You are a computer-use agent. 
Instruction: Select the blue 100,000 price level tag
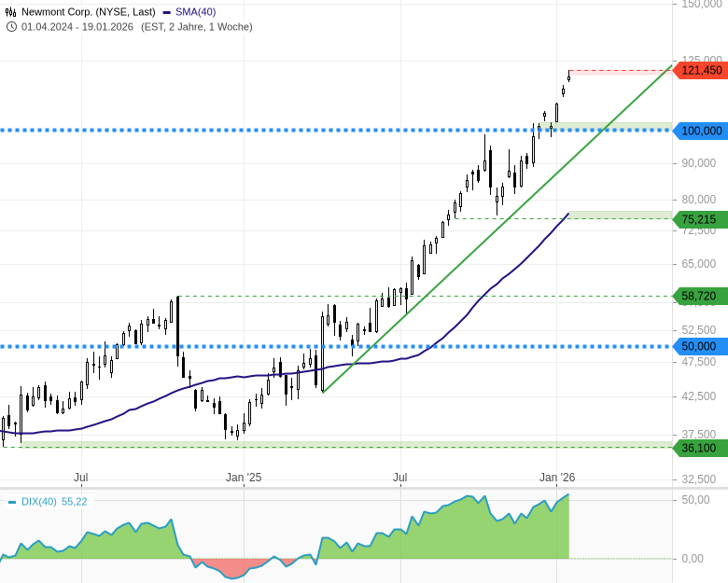point(700,131)
